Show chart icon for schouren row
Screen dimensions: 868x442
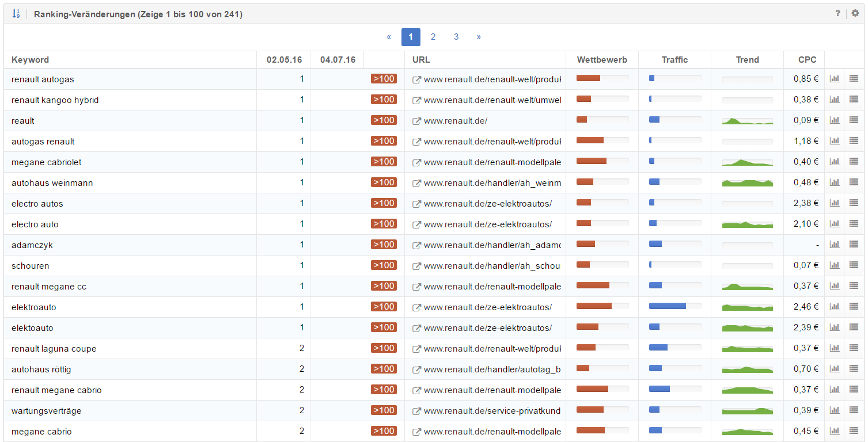pyautogui.click(x=835, y=265)
